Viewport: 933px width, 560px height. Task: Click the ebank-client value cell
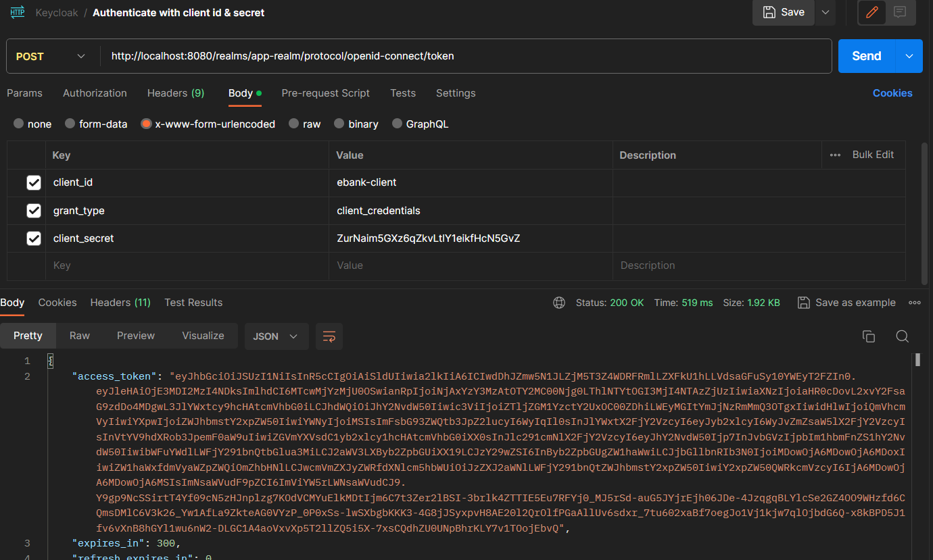coord(471,182)
